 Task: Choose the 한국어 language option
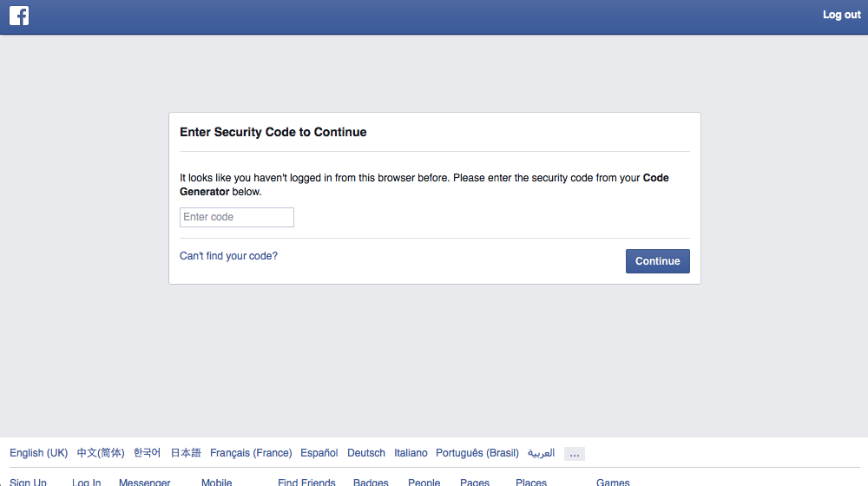147,453
